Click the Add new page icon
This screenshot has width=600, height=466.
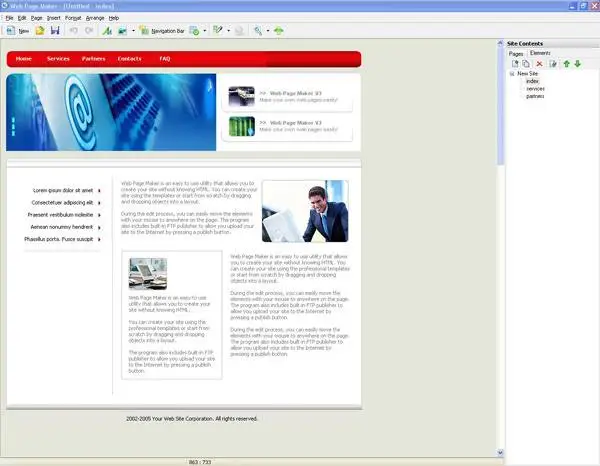pyautogui.click(x=515, y=64)
